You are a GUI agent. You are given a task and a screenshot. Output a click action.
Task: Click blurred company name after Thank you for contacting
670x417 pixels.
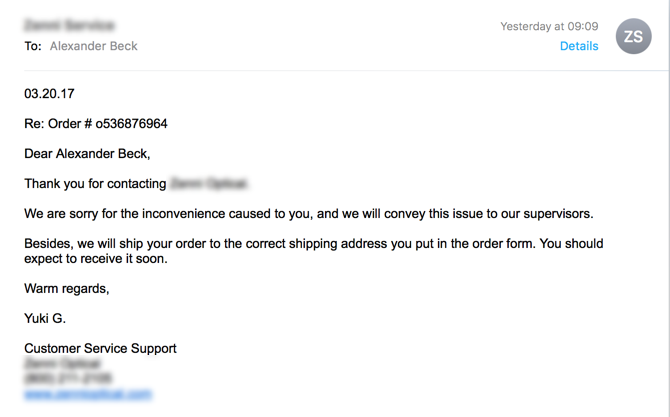(x=209, y=184)
